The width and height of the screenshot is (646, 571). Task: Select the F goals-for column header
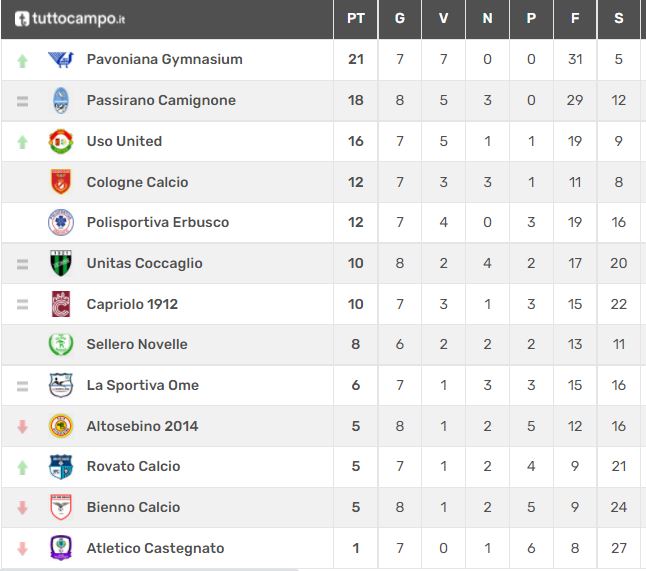click(575, 19)
